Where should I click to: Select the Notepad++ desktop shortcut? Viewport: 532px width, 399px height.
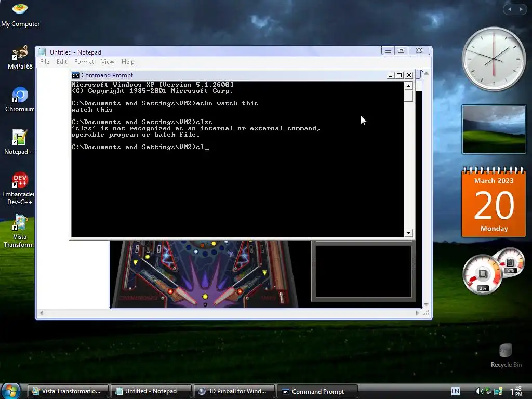(x=19, y=142)
